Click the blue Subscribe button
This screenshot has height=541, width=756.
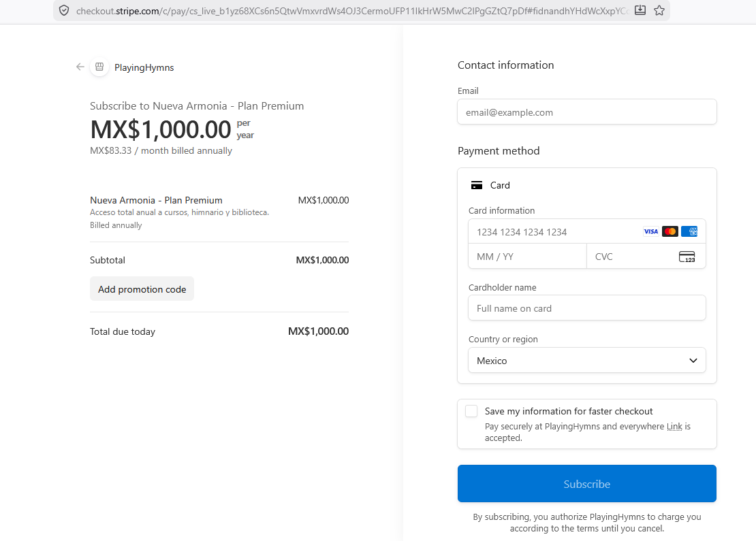(587, 484)
